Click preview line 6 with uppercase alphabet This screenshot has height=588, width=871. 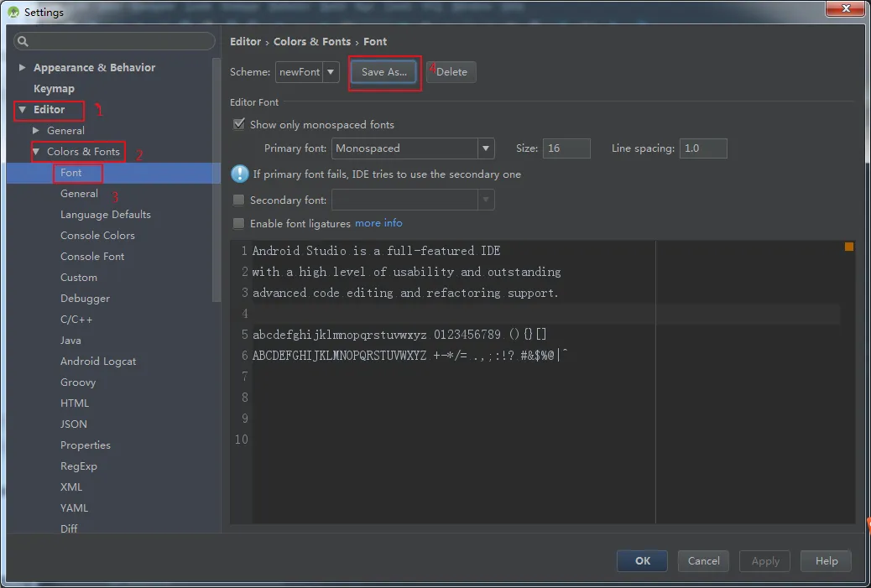[410, 356]
